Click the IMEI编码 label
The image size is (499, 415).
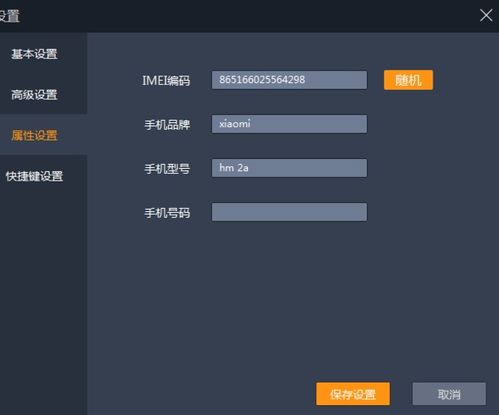166,81
